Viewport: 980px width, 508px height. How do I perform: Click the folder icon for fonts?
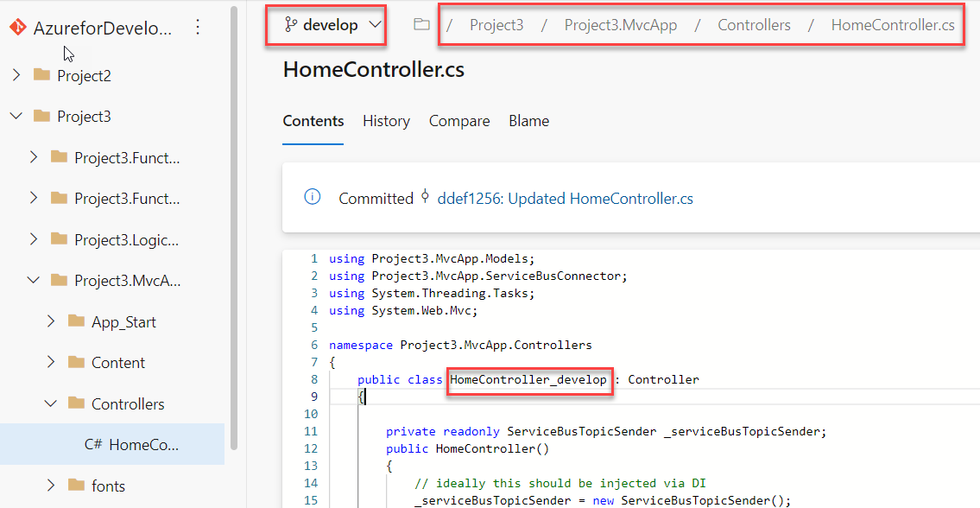coord(74,486)
